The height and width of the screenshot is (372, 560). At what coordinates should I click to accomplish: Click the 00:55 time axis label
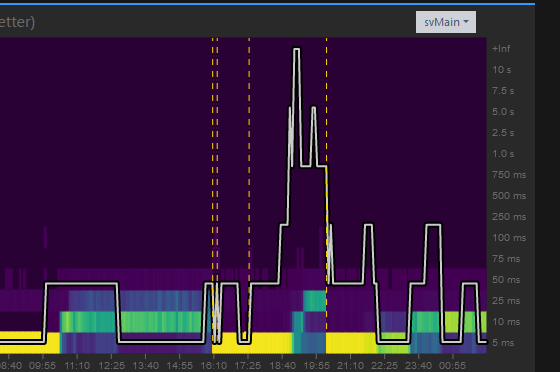tap(452, 366)
